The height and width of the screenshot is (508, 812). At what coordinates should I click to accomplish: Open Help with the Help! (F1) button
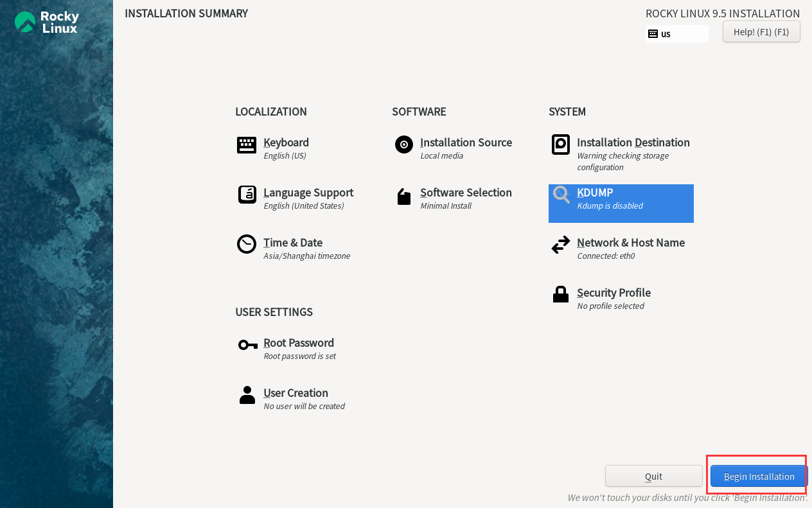click(761, 31)
